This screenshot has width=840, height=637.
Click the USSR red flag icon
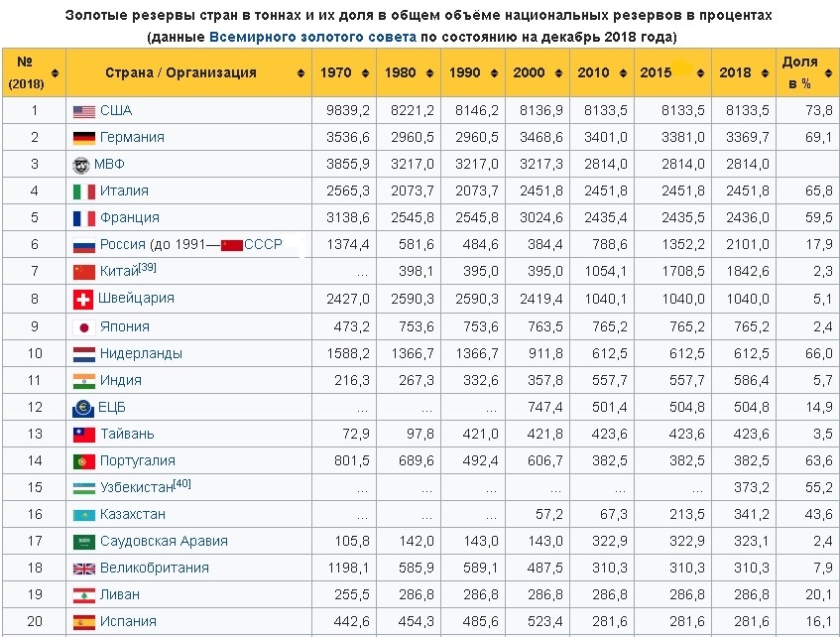point(231,245)
